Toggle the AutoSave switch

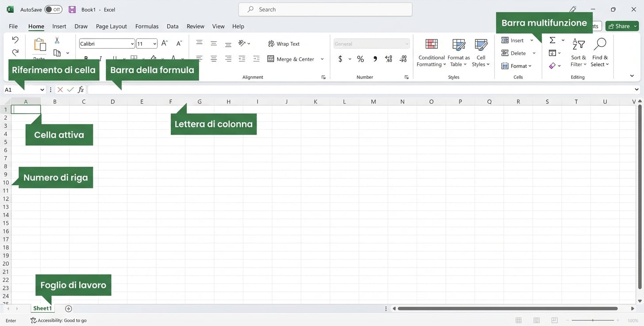pyautogui.click(x=54, y=9)
